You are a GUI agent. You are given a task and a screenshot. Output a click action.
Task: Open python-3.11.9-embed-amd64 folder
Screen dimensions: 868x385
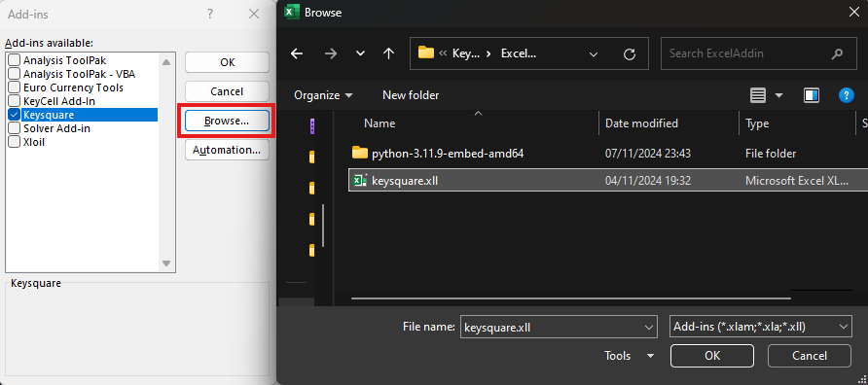[448, 154]
